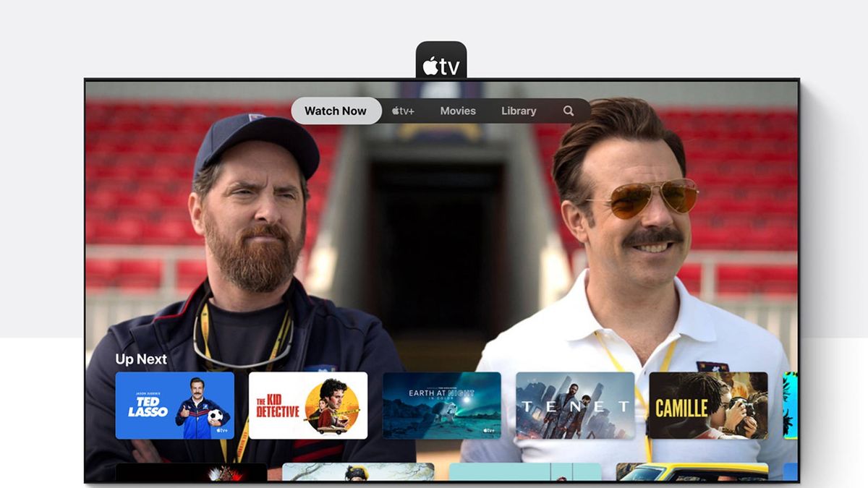Select the Camille movie thumbnail
The image size is (868, 488).
coord(708,406)
